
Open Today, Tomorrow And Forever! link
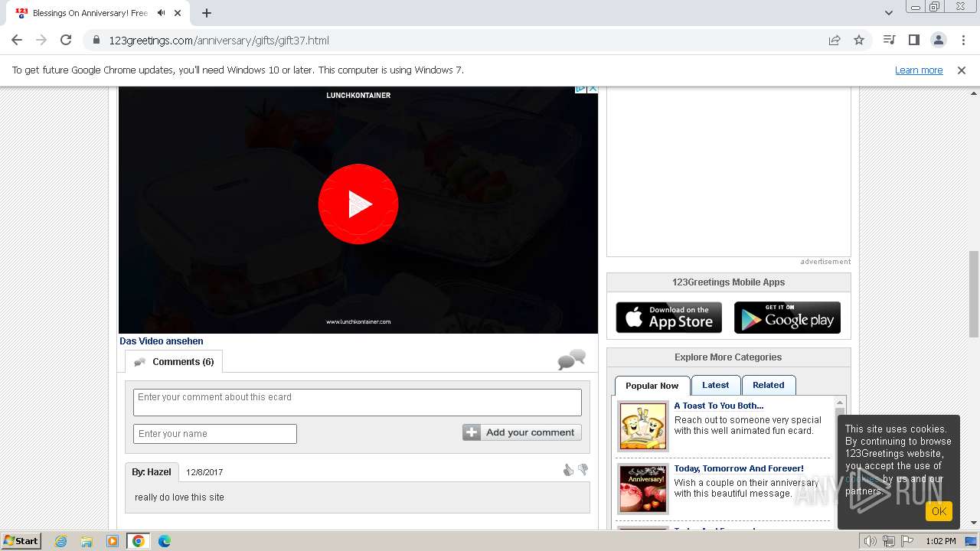click(x=739, y=468)
